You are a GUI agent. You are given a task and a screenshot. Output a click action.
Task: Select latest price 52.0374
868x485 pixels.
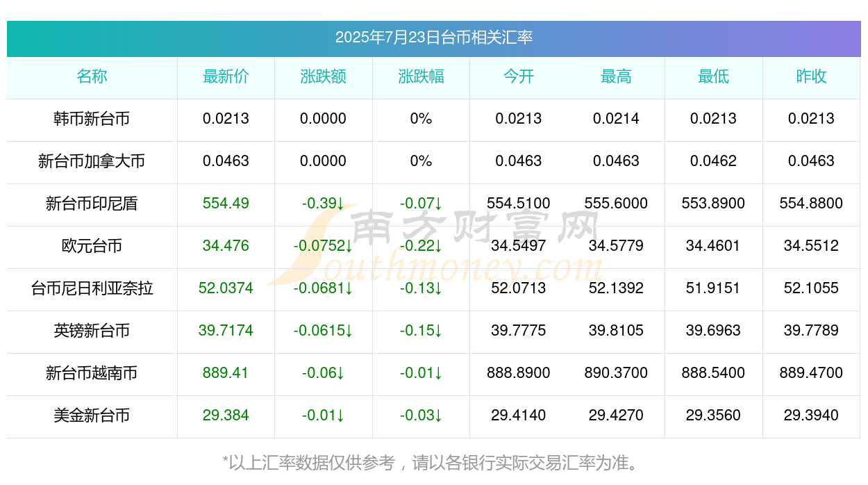pyautogui.click(x=226, y=288)
